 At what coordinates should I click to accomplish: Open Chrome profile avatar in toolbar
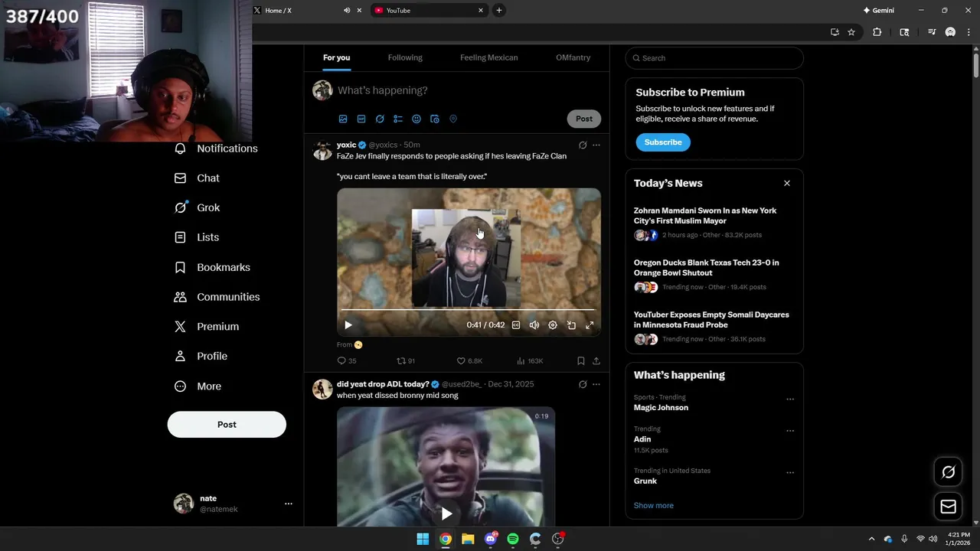pos(950,32)
